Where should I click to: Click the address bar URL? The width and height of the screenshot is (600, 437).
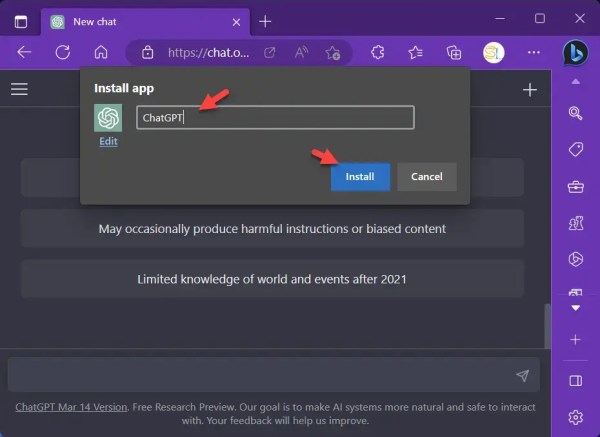[x=209, y=52]
